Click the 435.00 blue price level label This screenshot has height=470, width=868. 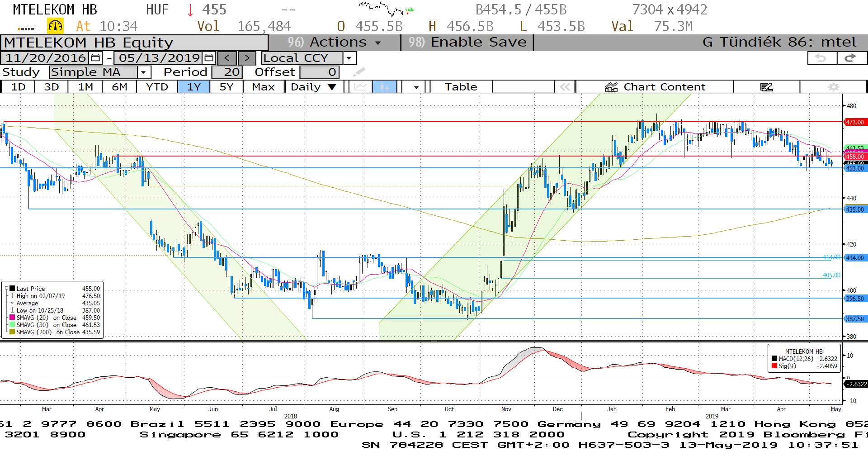tap(855, 209)
